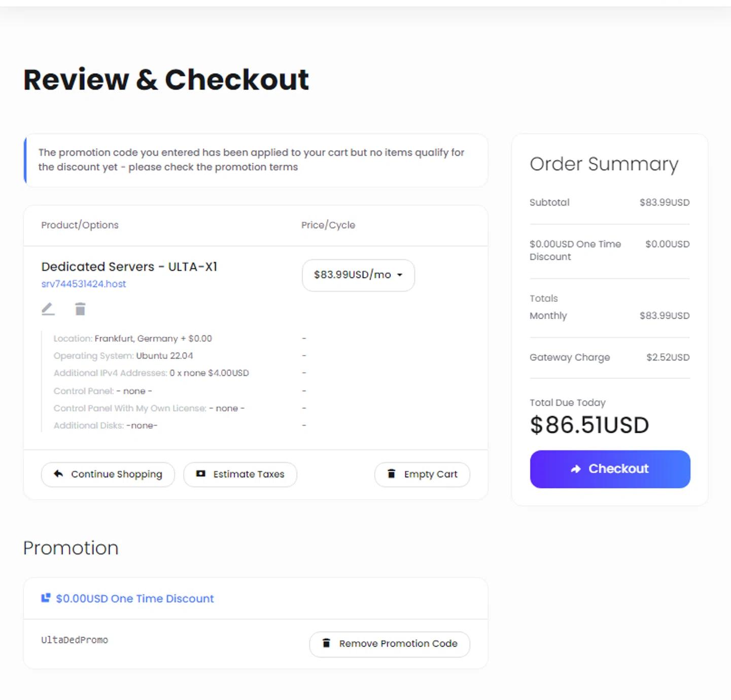Click the Product/Options column header
The image size is (731, 700).
(80, 225)
